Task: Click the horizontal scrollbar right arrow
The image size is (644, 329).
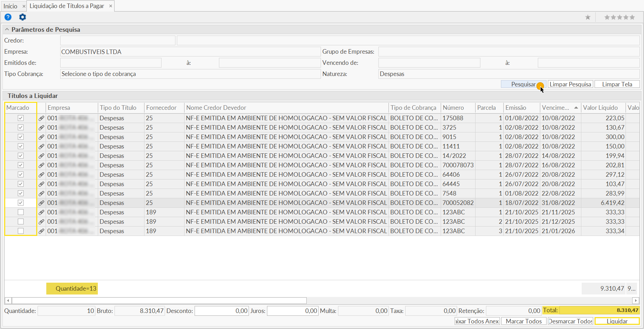Action: [x=636, y=300]
